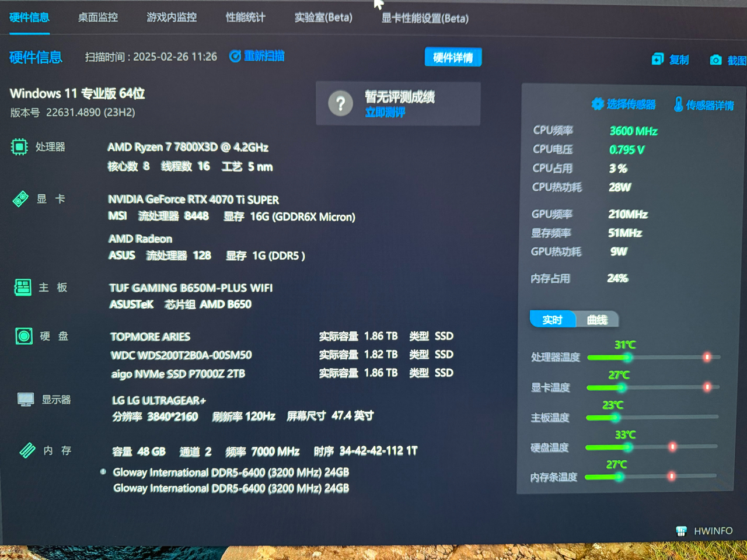Click the 硬件详情 button
The width and height of the screenshot is (747, 560).
coord(453,57)
